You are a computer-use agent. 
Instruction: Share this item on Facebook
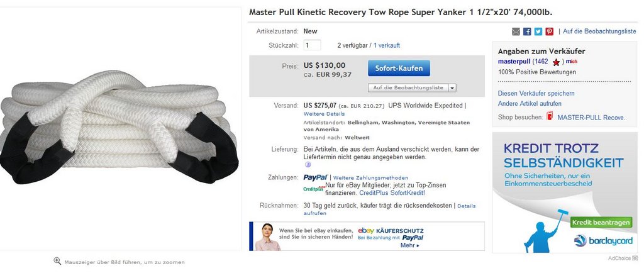(527, 31)
